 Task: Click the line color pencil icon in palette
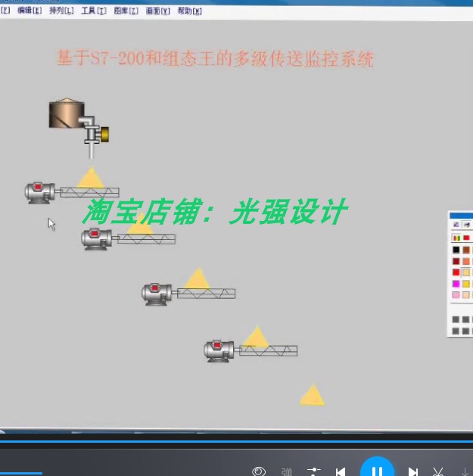coord(456,225)
